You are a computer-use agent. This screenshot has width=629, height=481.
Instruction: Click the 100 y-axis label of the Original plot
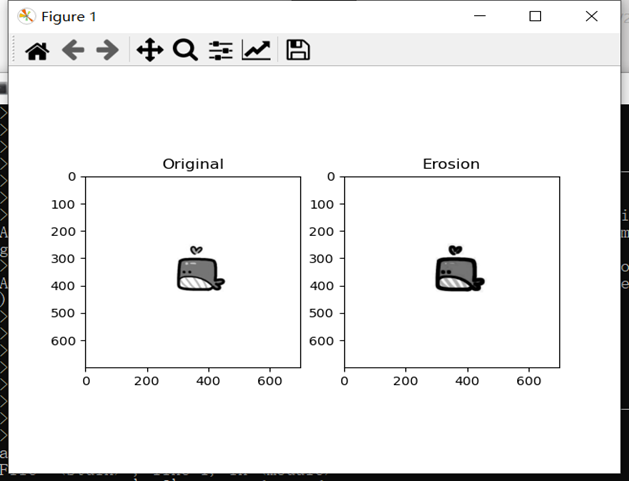coord(63,205)
